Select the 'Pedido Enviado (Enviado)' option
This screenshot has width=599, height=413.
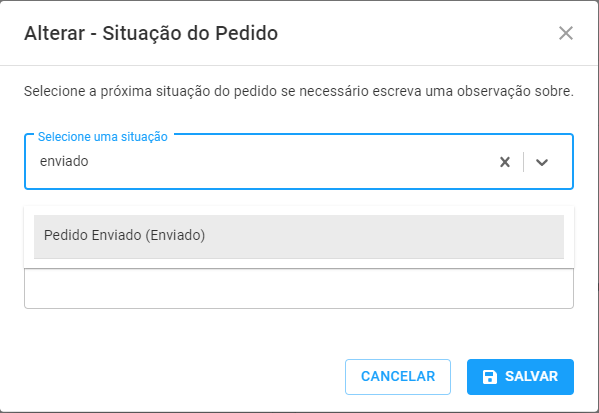(299, 236)
